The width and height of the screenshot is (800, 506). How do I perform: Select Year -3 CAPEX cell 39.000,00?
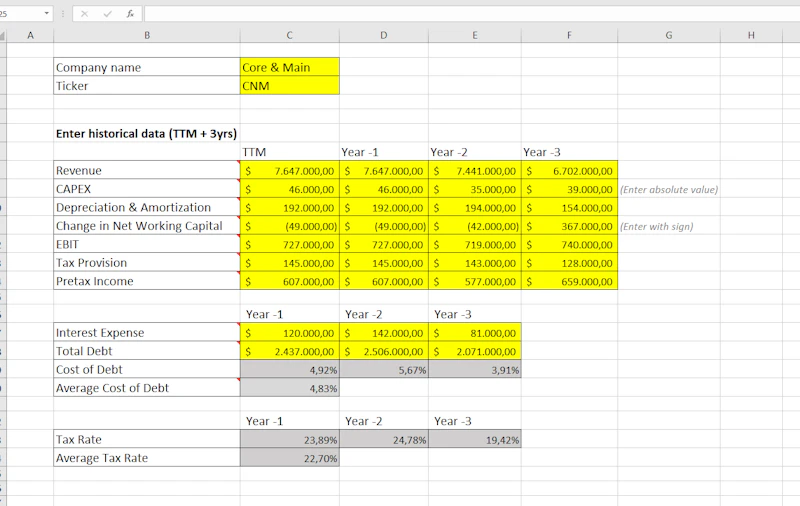(569, 189)
